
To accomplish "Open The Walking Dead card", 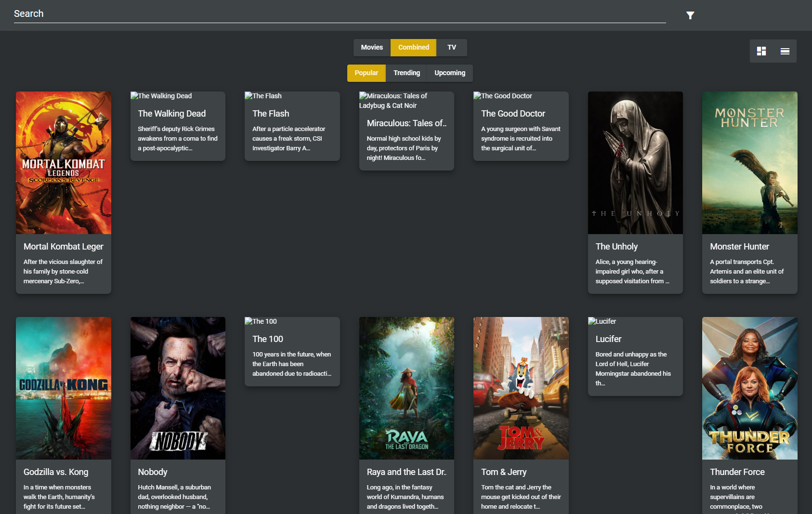I will coord(177,126).
